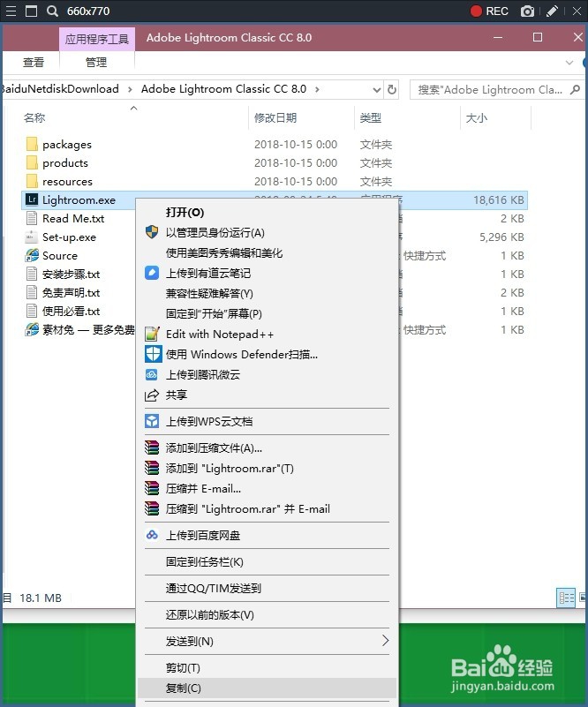Open the address bar history dropdown
The image size is (588, 707).
click(x=377, y=90)
